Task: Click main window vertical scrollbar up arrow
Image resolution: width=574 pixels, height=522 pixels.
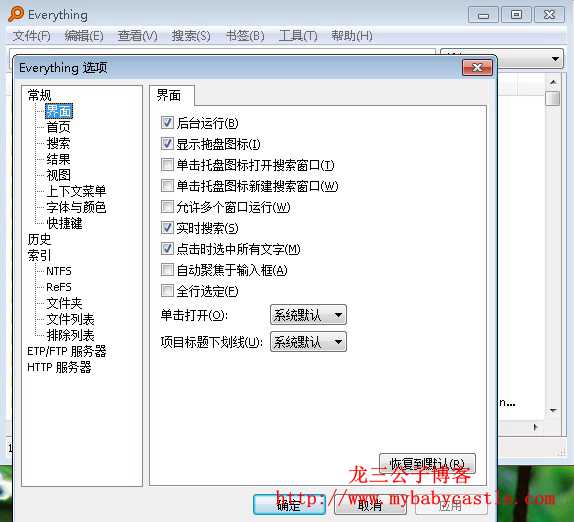Action: coord(553,82)
